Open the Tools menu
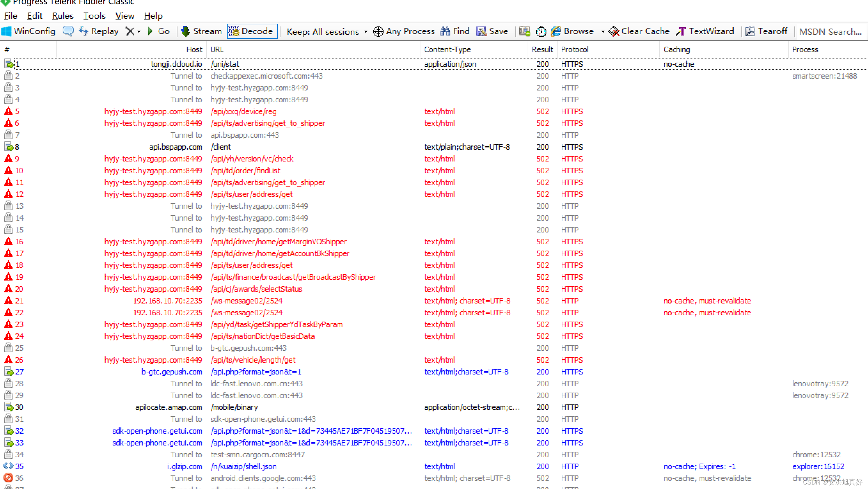 94,16
